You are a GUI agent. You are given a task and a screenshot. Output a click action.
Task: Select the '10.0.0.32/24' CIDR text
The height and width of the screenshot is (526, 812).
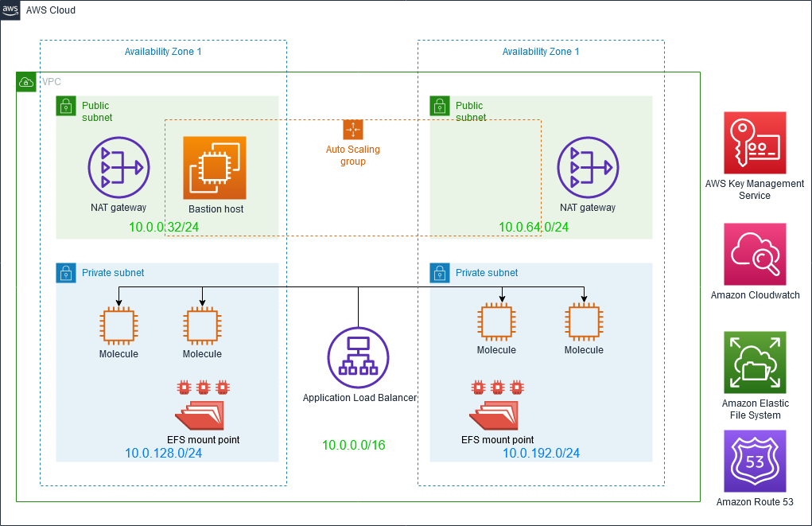pos(164,227)
